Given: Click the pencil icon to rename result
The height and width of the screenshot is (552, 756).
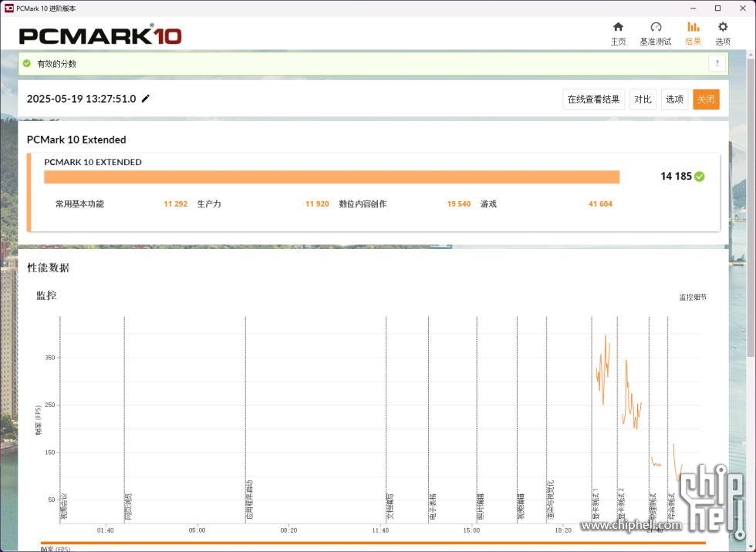Looking at the screenshot, I should click(x=146, y=99).
